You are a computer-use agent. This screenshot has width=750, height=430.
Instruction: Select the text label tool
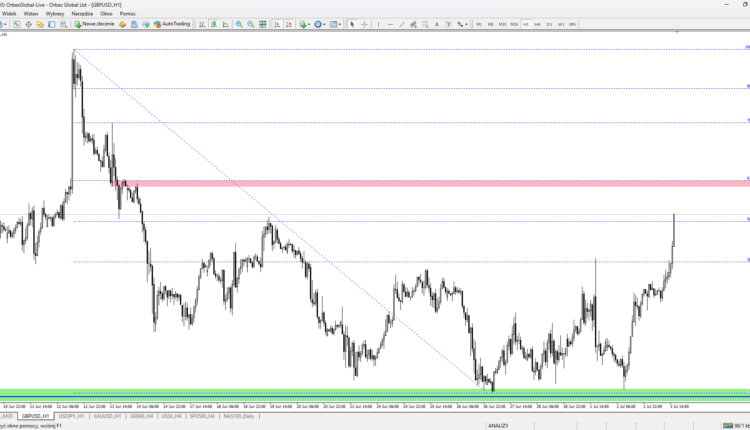coord(448,24)
